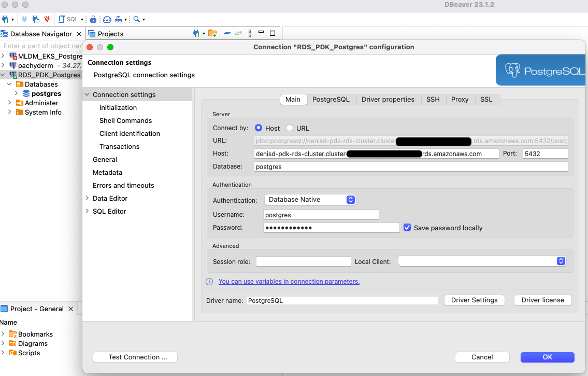Click the orange Administer folder icon
Image resolution: width=588 pixels, height=376 pixels.
click(20, 103)
